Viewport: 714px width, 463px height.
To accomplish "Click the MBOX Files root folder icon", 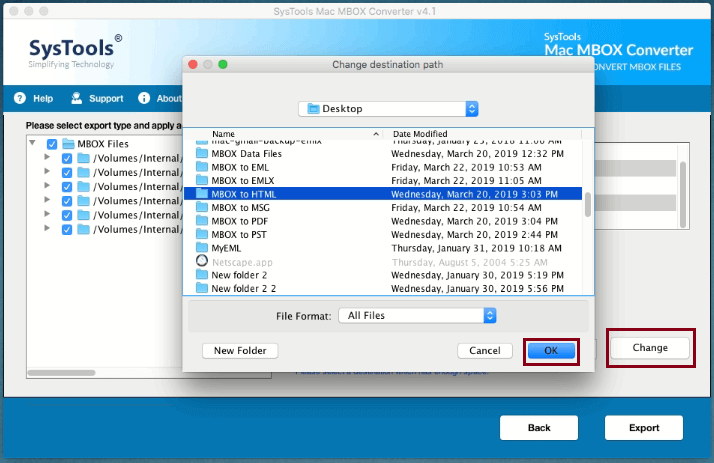I will pos(68,144).
